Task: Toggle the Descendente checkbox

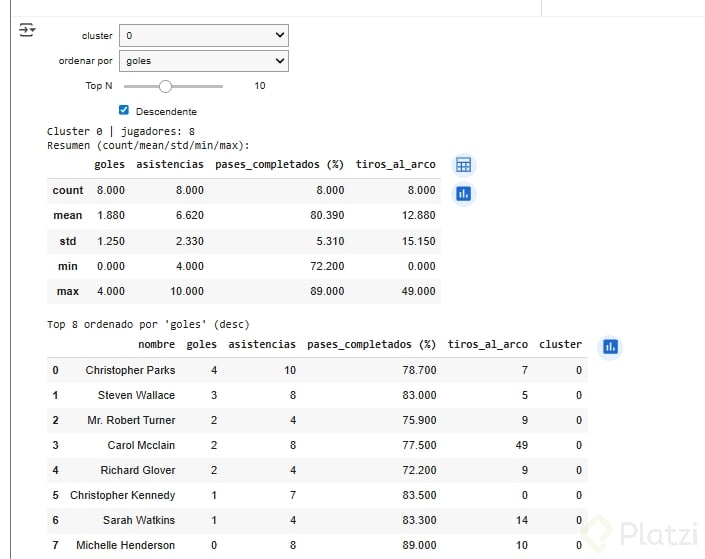Action: 124,111
